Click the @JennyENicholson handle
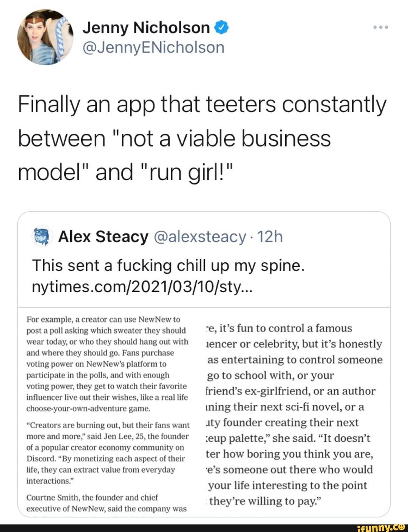Viewport: 408px width, 532px height. click(153, 48)
